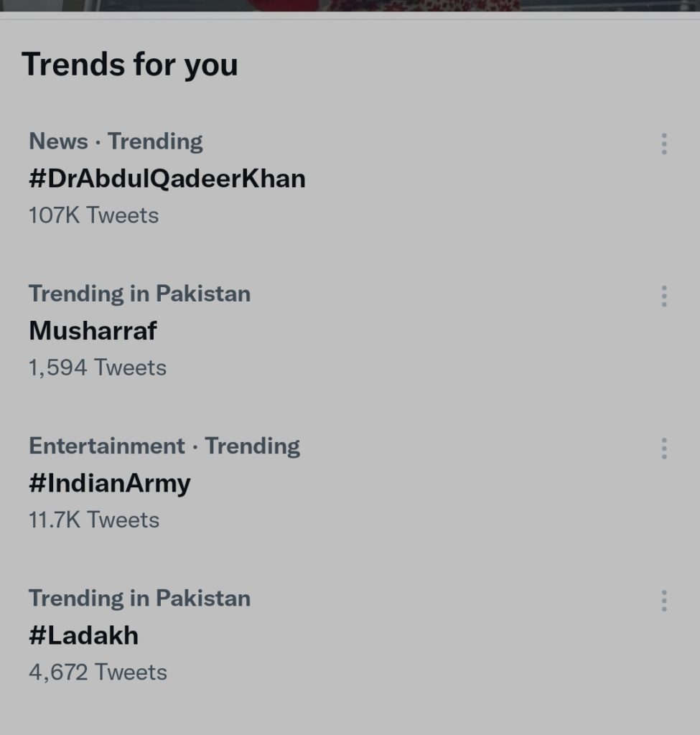The image size is (700, 735).
Task: Open more options for #DrAbdulQadeerKhan trend
Action: [664, 144]
